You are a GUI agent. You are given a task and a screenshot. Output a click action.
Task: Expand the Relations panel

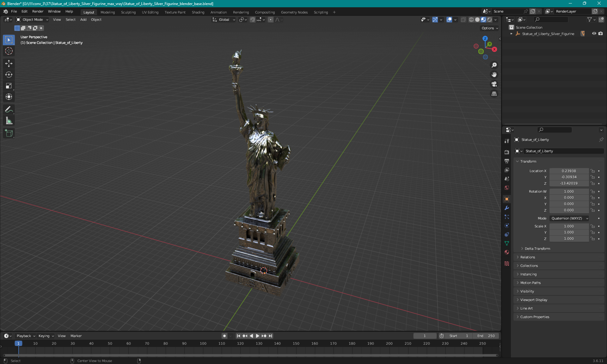point(527,257)
